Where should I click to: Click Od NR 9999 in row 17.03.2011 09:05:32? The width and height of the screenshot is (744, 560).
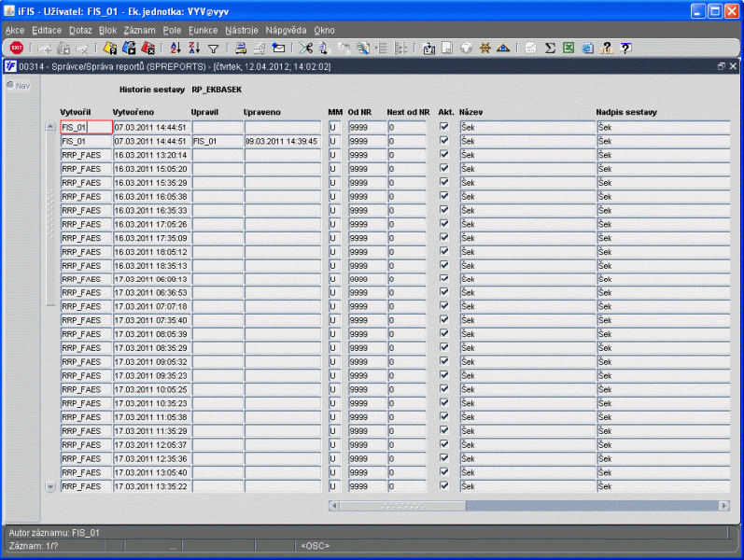tap(367, 361)
